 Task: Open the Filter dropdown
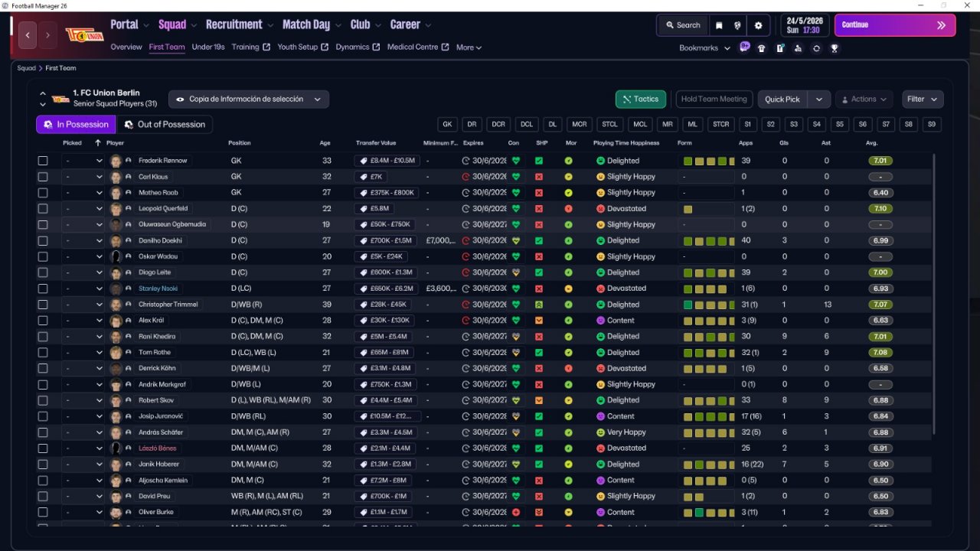[x=923, y=99]
